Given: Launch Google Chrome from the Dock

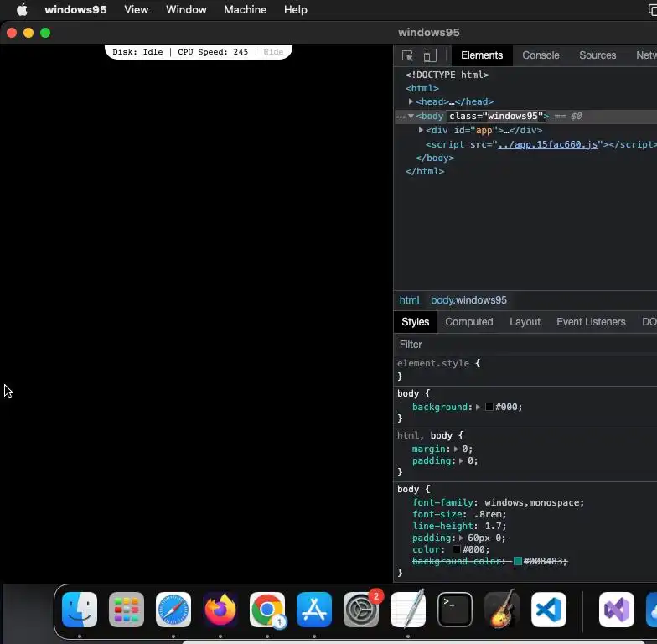Looking at the screenshot, I should [267, 609].
